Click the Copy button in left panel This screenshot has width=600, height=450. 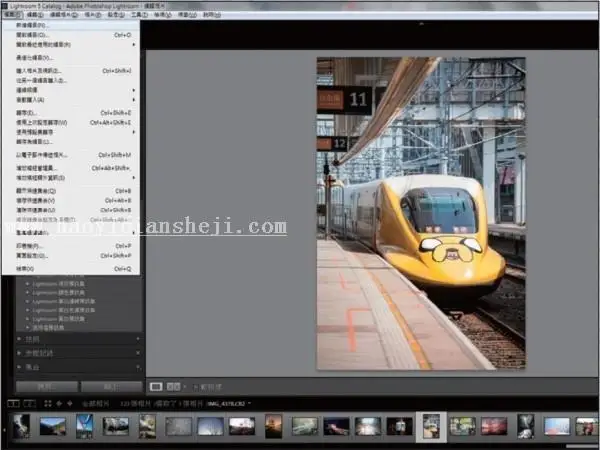(47, 387)
